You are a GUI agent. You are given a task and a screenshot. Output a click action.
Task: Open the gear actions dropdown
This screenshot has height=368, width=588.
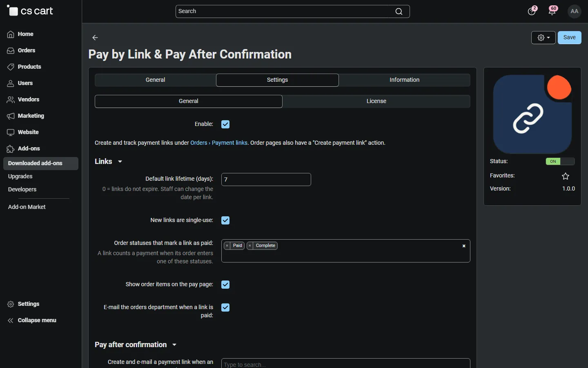click(543, 38)
